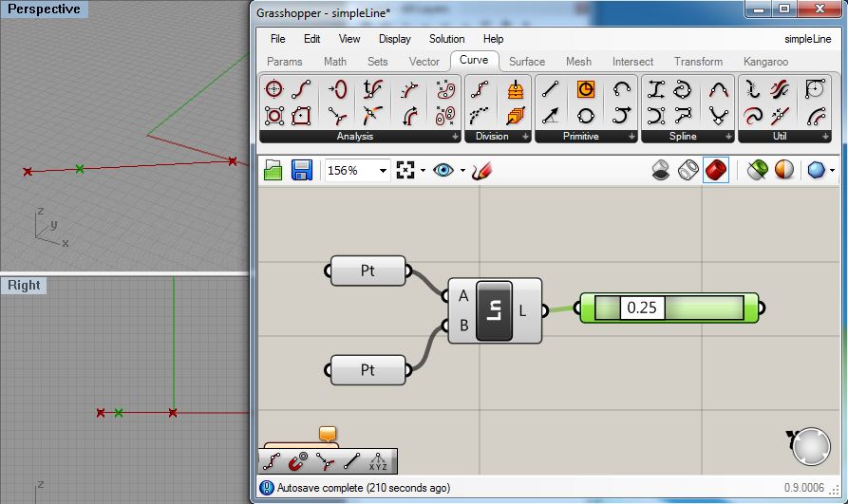Click the orange Curve Frames icon

(x=516, y=116)
